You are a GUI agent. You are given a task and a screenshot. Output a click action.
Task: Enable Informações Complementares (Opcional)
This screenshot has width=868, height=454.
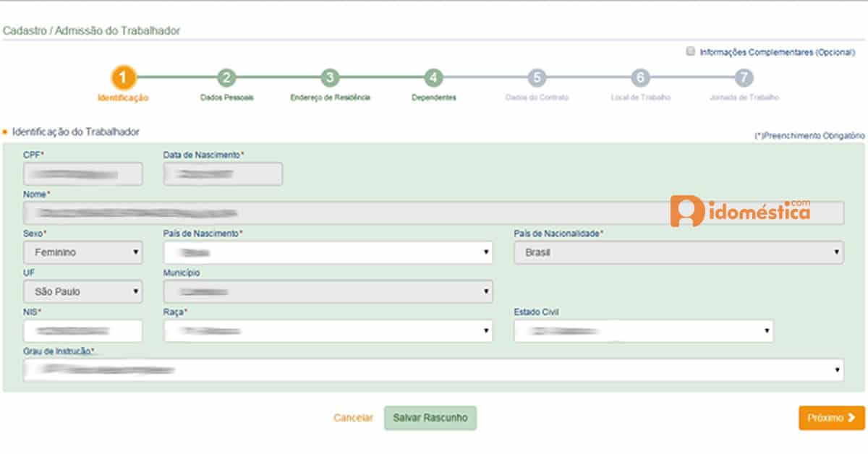point(691,51)
